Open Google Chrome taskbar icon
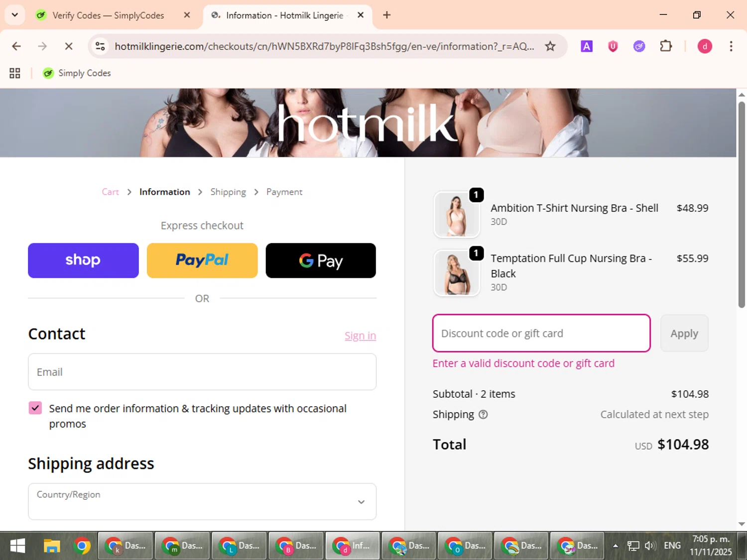 click(x=82, y=546)
